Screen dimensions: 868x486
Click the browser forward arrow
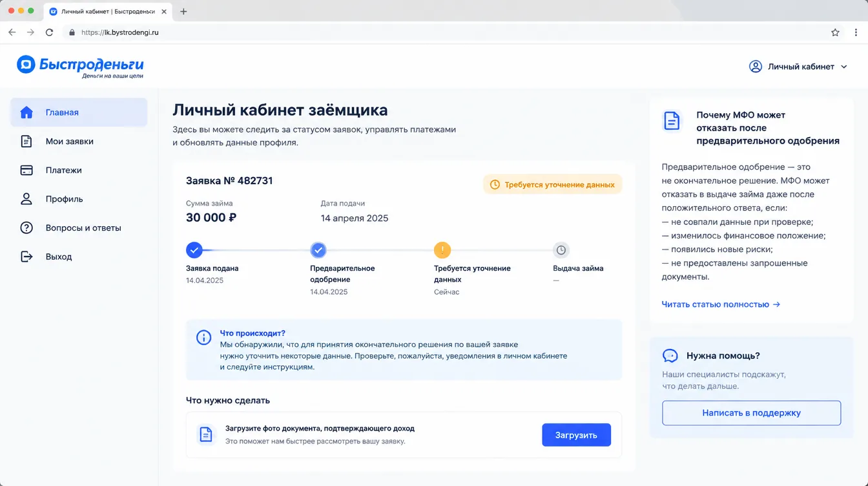pyautogui.click(x=30, y=32)
